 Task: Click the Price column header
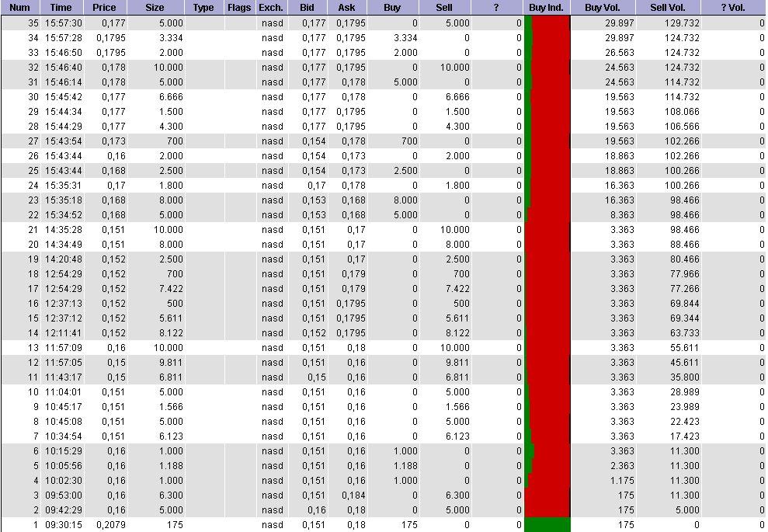click(104, 8)
